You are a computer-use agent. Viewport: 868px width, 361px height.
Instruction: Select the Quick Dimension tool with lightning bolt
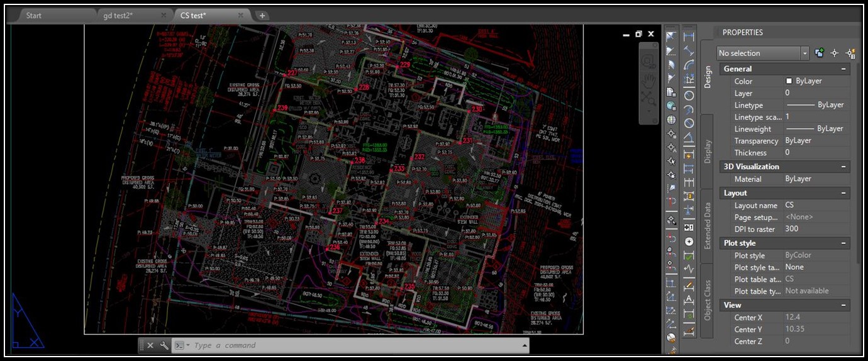pyautogui.click(x=689, y=155)
